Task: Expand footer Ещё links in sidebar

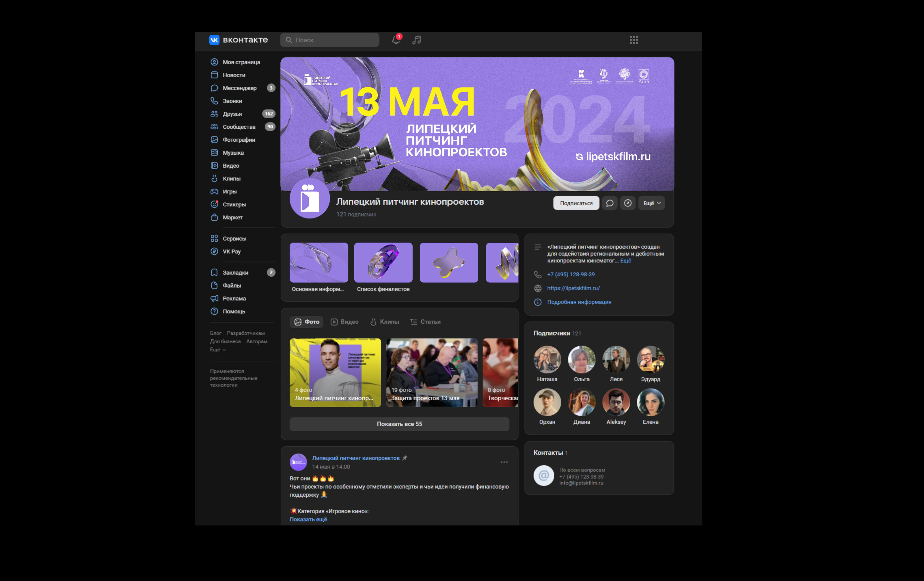Action: 217,350
